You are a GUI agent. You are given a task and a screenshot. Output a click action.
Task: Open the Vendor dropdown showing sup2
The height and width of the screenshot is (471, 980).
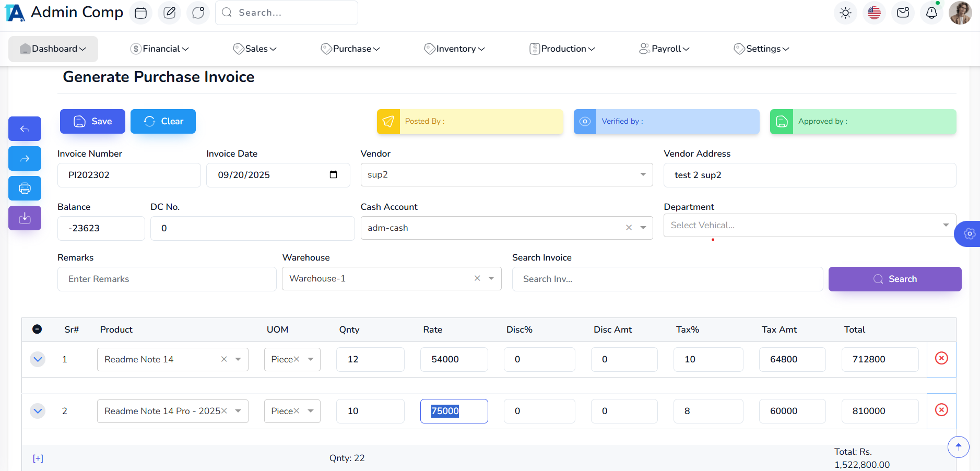(506, 175)
